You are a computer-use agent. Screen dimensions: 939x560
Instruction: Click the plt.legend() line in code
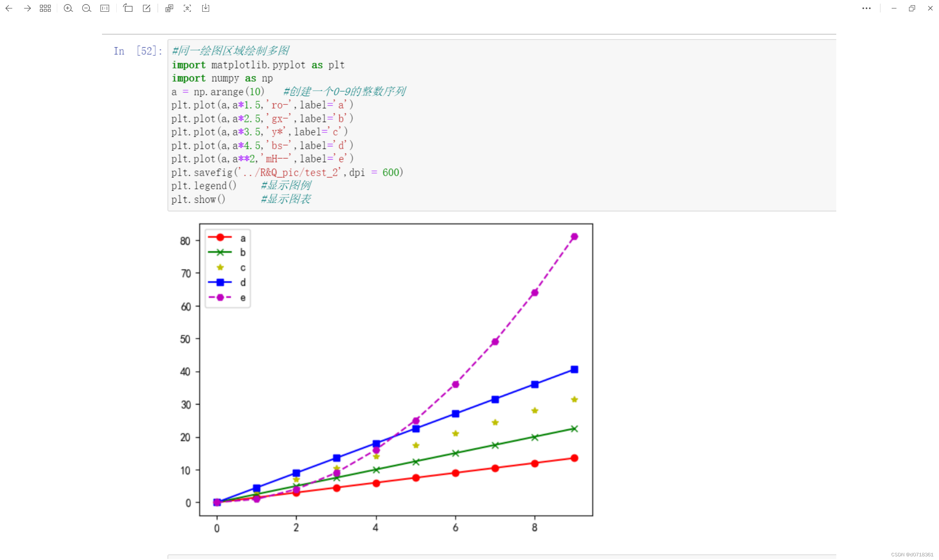pyautogui.click(x=204, y=186)
